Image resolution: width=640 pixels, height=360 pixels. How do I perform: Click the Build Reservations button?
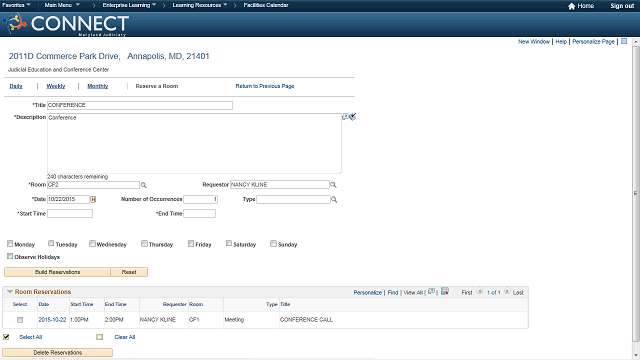pos(57,272)
